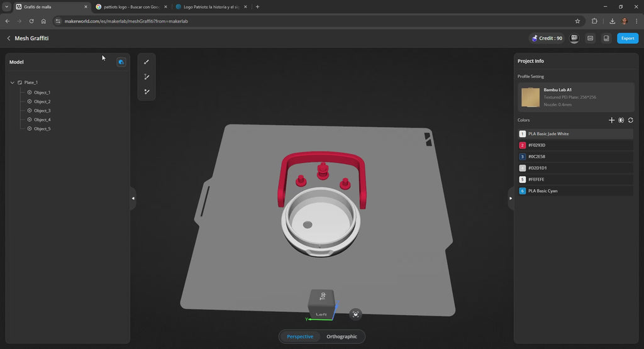
Task: Collapse the right Project Info panel handle
Action: click(511, 198)
